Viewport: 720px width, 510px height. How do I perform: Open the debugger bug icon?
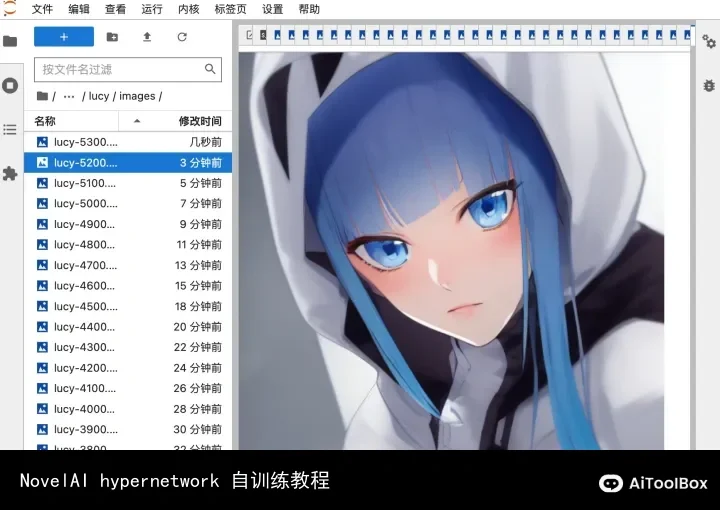click(709, 85)
